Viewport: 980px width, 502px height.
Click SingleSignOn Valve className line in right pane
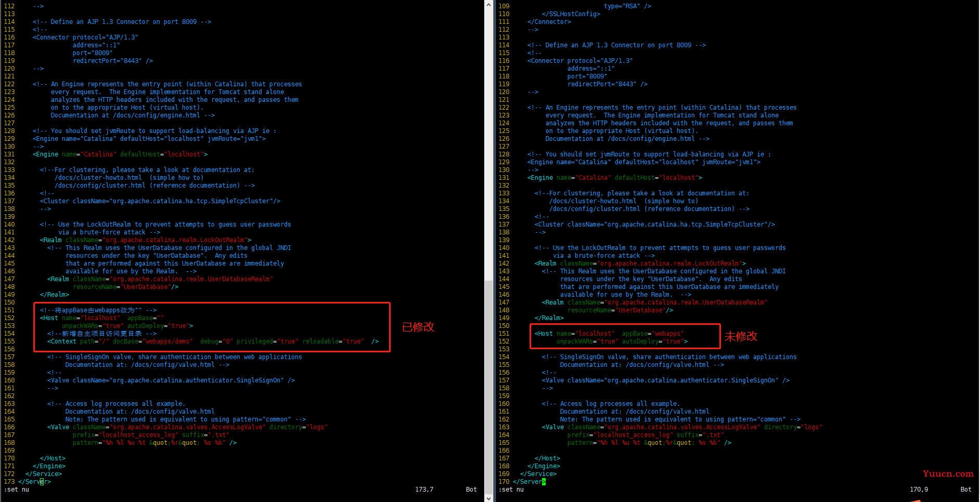pyautogui.click(x=666, y=380)
